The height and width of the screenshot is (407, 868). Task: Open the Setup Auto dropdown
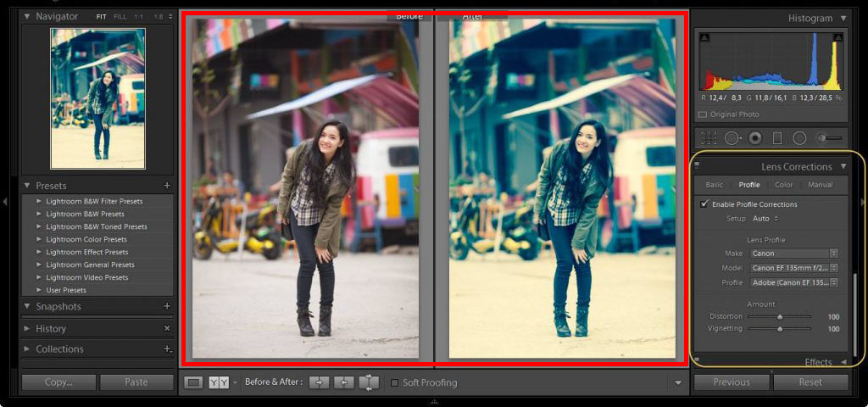765,219
